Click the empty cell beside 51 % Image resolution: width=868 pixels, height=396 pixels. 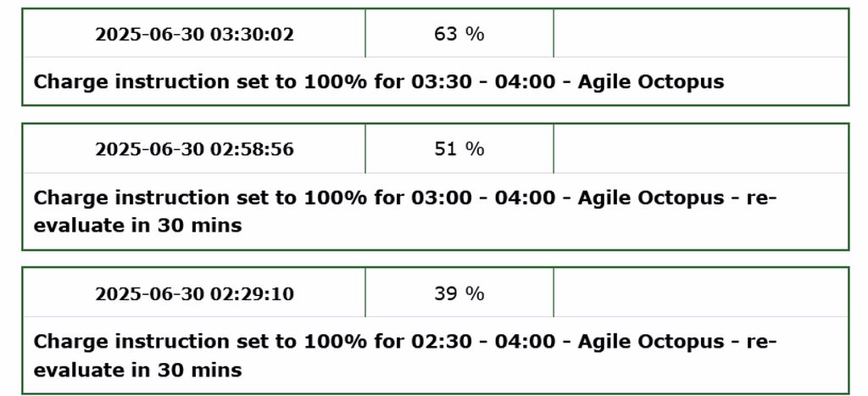tap(700, 149)
